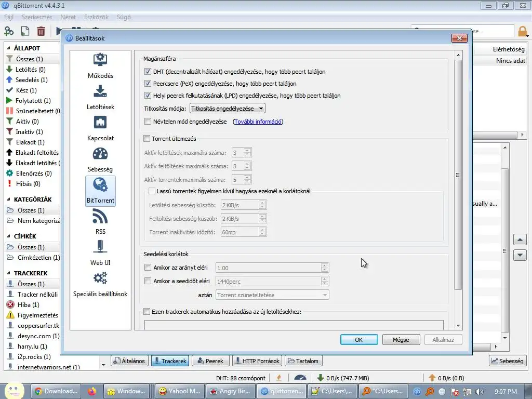
Task: Select the BitTorrent settings section
Action: (x=100, y=191)
